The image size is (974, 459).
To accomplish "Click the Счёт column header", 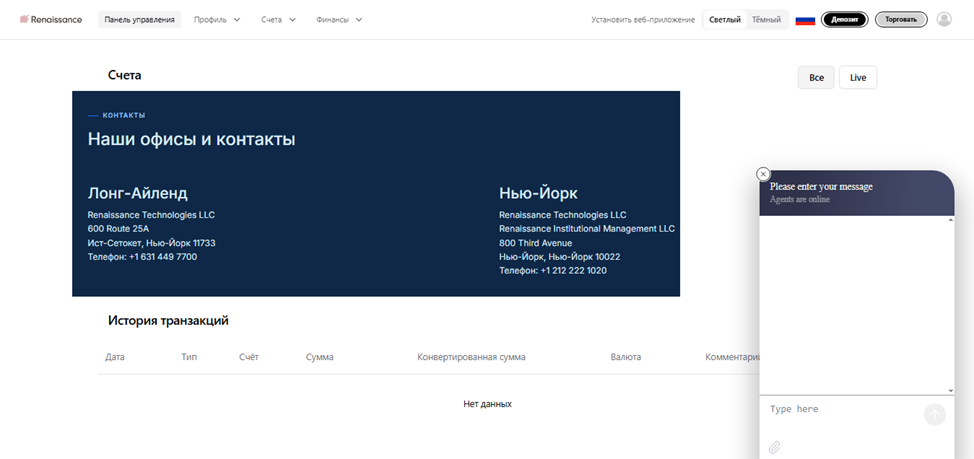I will click(248, 357).
